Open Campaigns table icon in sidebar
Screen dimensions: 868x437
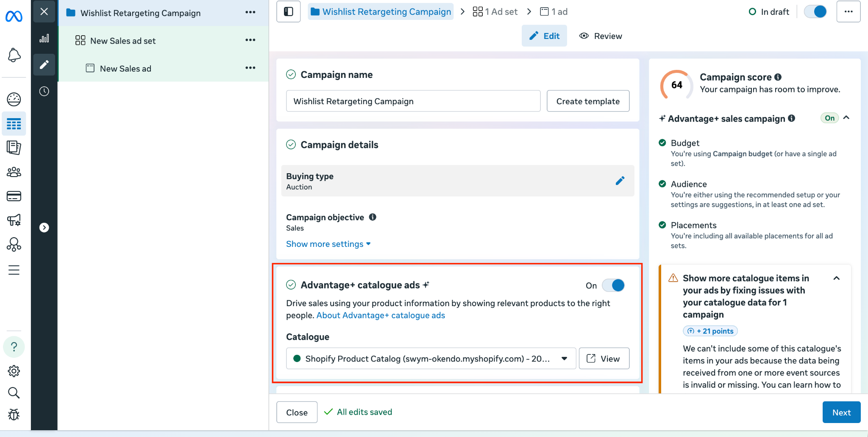(x=14, y=124)
